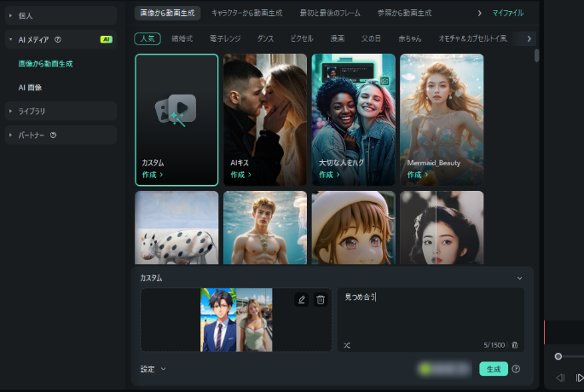
Task: Select the カスタム template card
Action: tap(176, 120)
